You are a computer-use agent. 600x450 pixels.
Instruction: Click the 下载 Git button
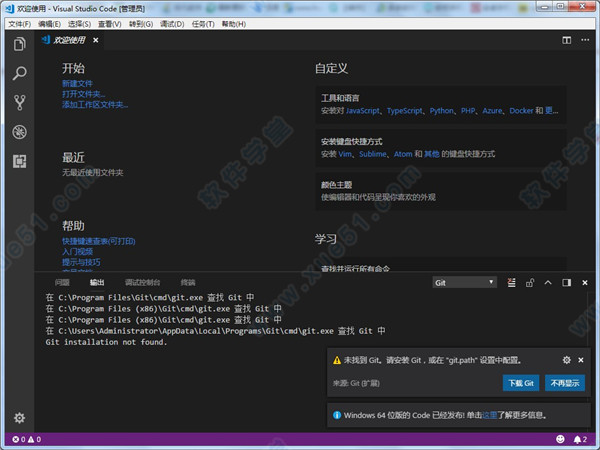[521, 383]
